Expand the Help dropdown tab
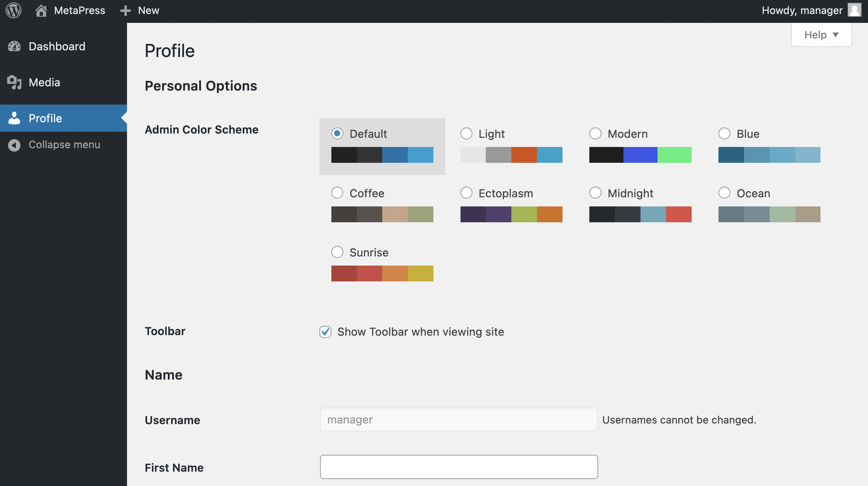868x486 pixels. point(821,35)
